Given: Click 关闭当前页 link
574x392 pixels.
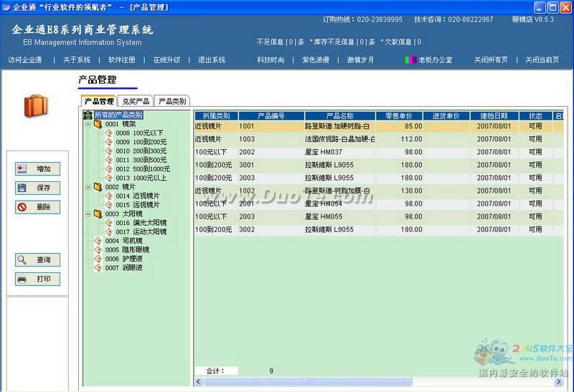Looking at the screenshot, I should pos(542,60).
